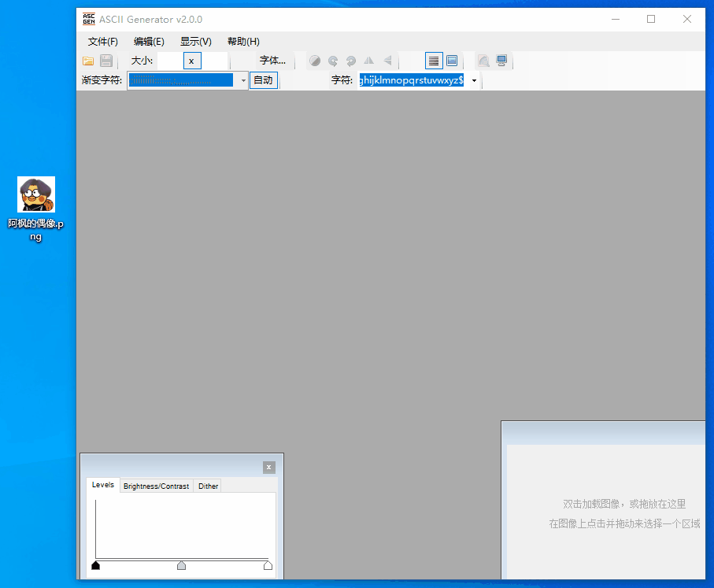Click the open image folder icon
Screen dimensions: 714x588
(88, 61)
